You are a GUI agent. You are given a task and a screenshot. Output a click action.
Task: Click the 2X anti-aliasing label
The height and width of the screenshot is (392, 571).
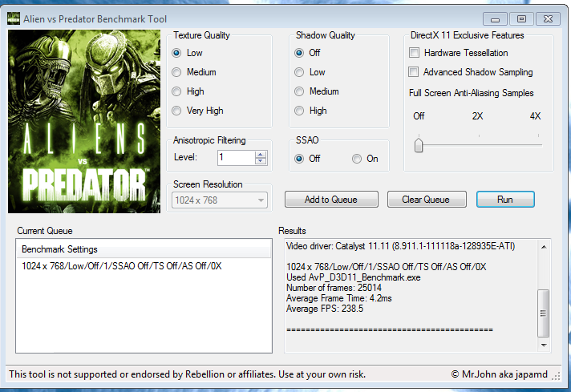(x=477, y=116)
